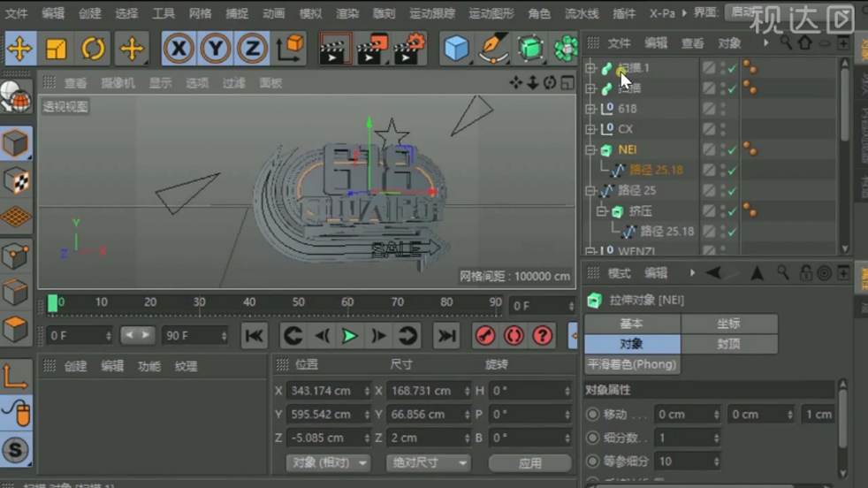The width and height of the screenshot is (868, 488).
Task: Toggle viewport maximize icon
Action: 567,83
